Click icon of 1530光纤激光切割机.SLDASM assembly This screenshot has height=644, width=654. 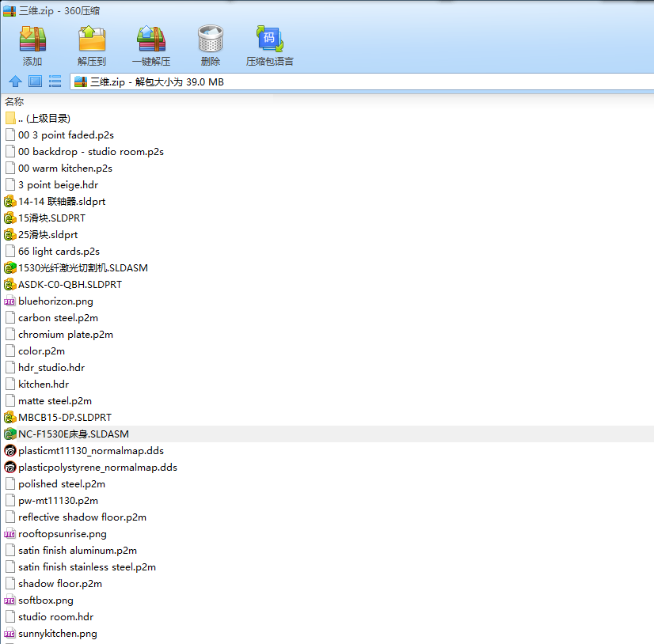point(10,268)
